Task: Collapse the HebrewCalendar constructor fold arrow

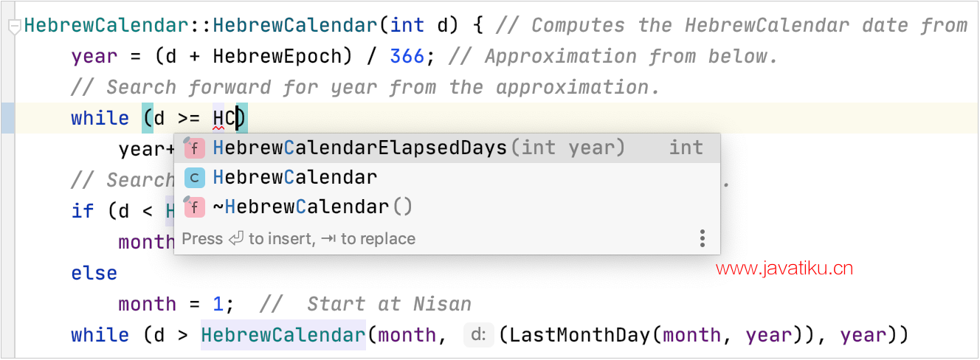Action: (13, 28)
